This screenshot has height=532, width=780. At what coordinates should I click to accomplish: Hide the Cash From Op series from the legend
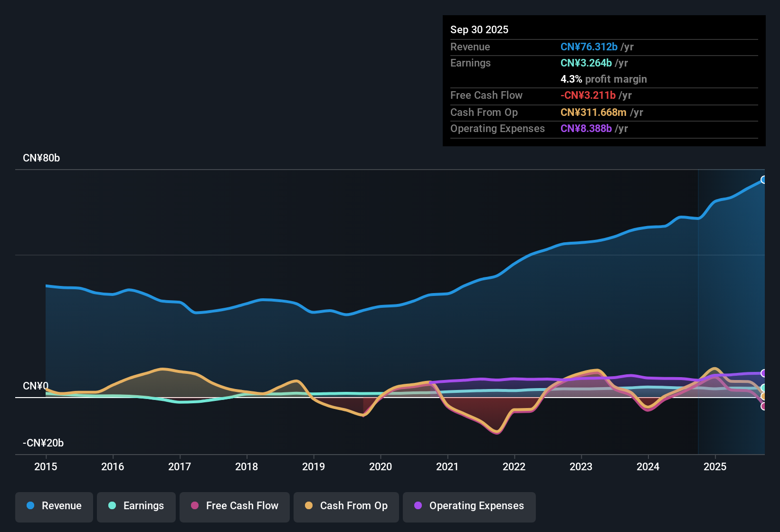point(346,506)
